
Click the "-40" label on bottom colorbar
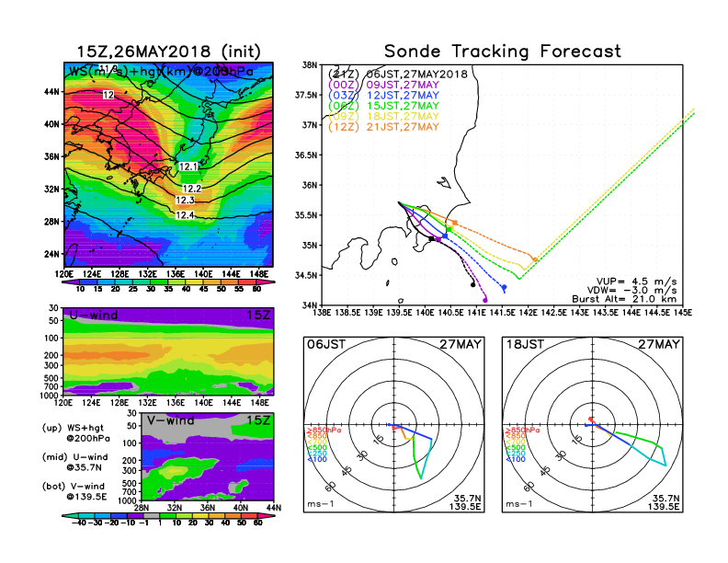click(79, 523)
